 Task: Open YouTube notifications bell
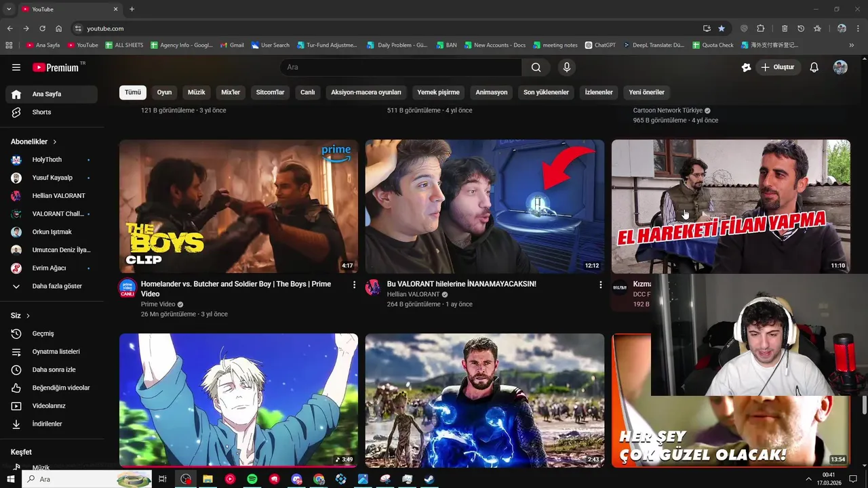[x=814, y=67]
